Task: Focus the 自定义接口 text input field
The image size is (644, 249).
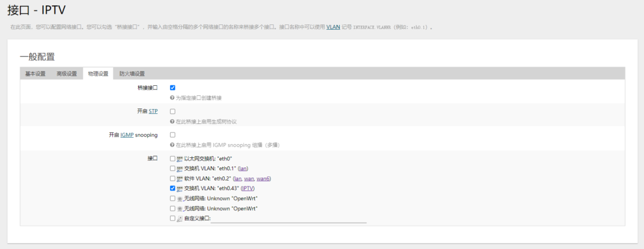Action: [x=289, y=219]
